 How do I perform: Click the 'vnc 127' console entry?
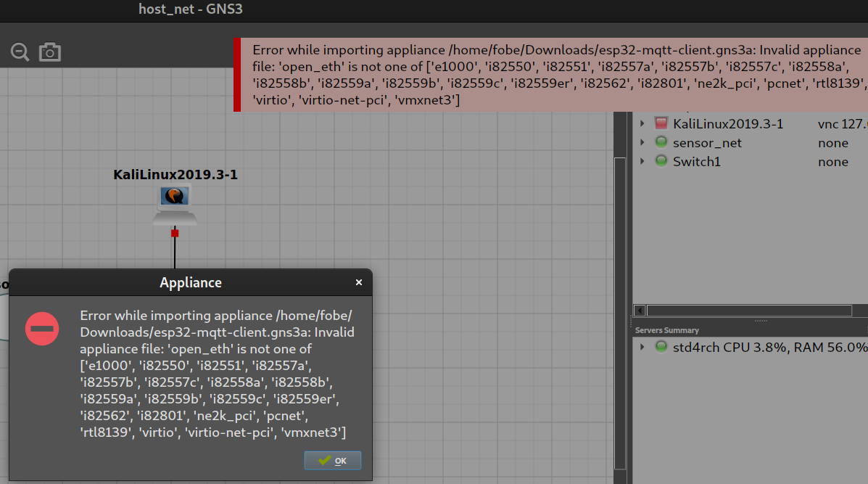coord(843,124)
